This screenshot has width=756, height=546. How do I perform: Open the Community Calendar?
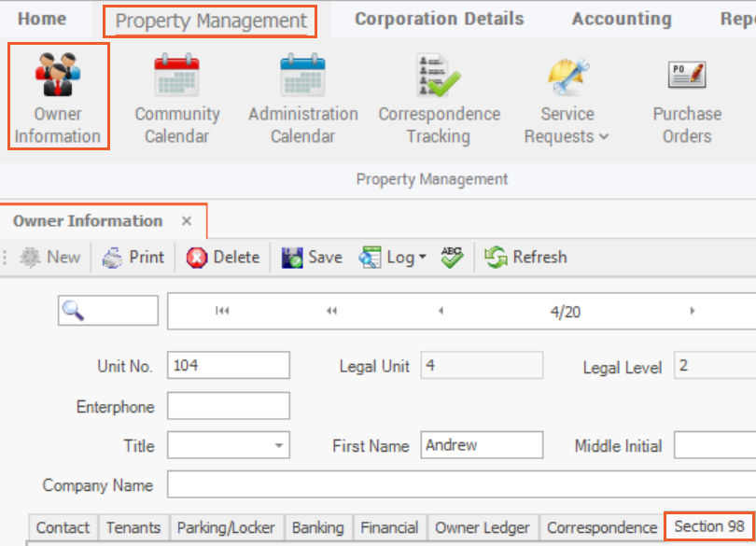[176, 98]
